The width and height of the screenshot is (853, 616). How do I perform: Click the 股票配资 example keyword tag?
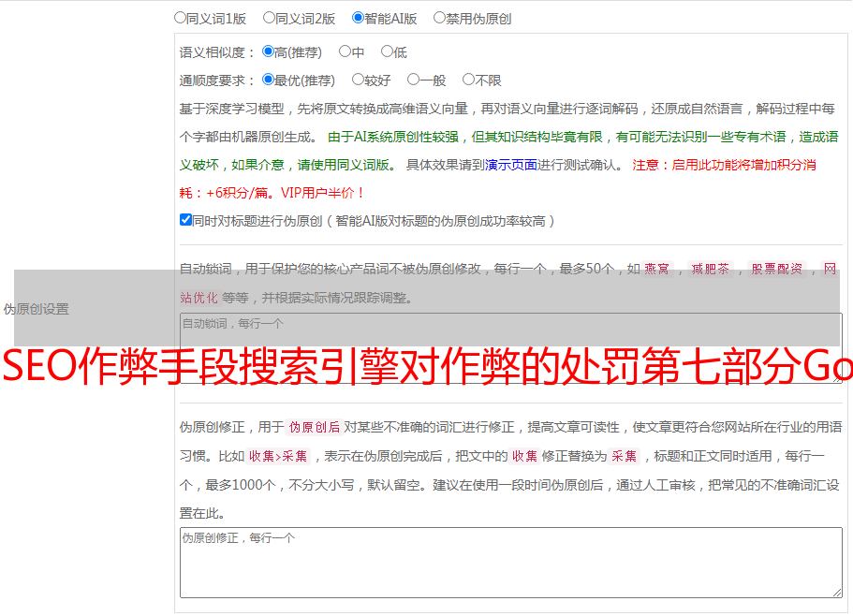(777, 269)
